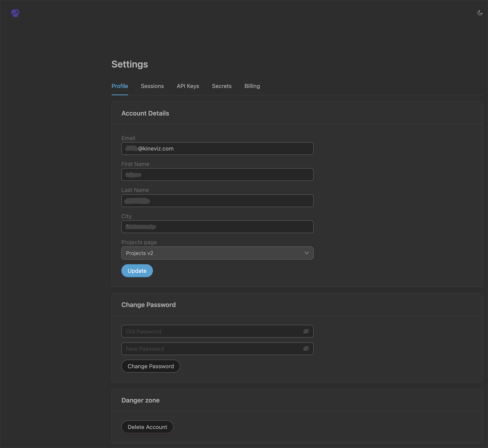Focus the Email input field
This screenshot has height=448, width=488.
pyautogui.click(x=217, y=148)
